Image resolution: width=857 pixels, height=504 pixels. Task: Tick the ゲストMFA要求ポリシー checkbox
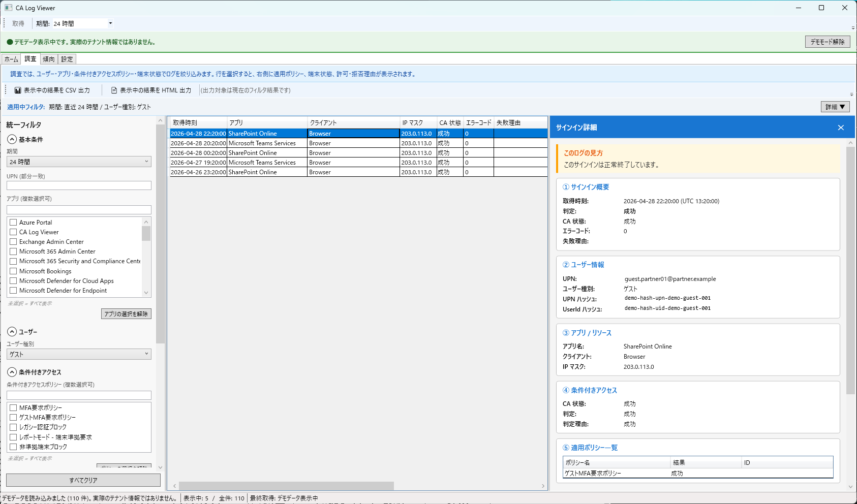[x=14, y=418]
